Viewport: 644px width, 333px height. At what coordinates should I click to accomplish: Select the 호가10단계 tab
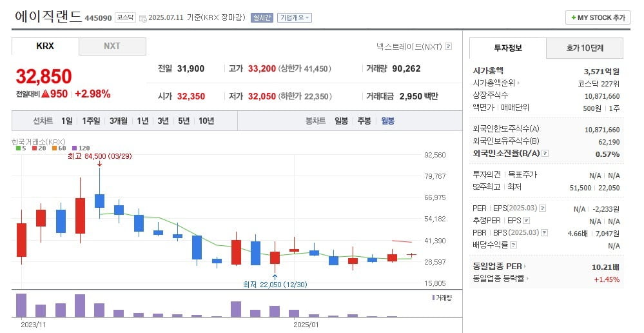(585, 48)
